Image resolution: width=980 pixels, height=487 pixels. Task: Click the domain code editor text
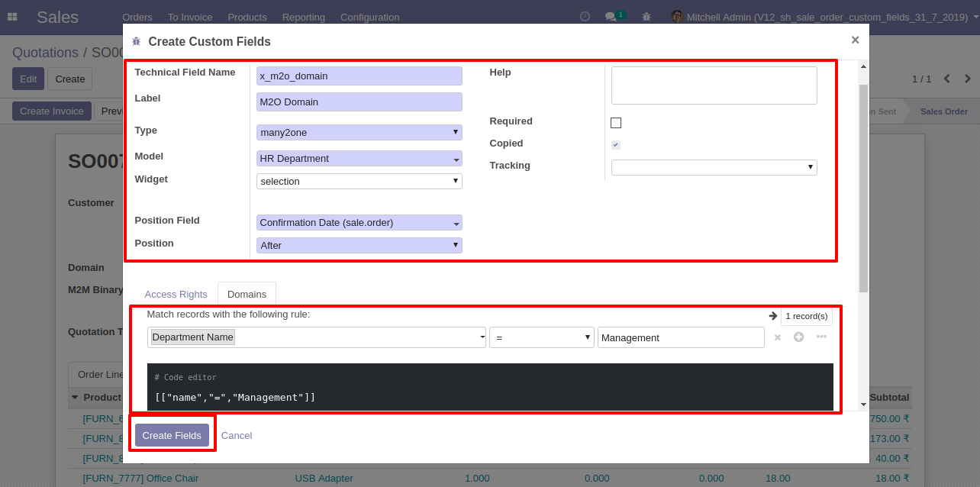tap(235, 397)
